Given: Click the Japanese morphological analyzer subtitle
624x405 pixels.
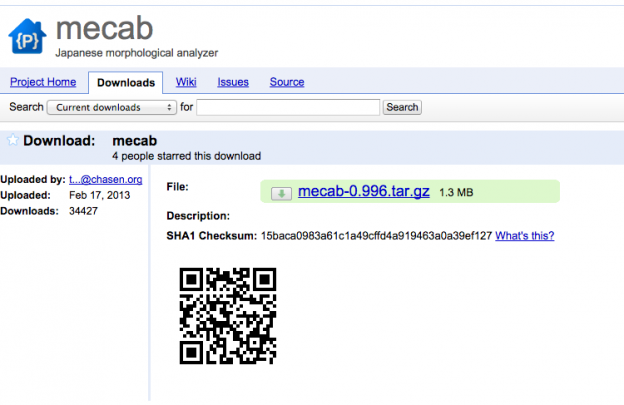Looking at the screenshot, I should 136,51.
